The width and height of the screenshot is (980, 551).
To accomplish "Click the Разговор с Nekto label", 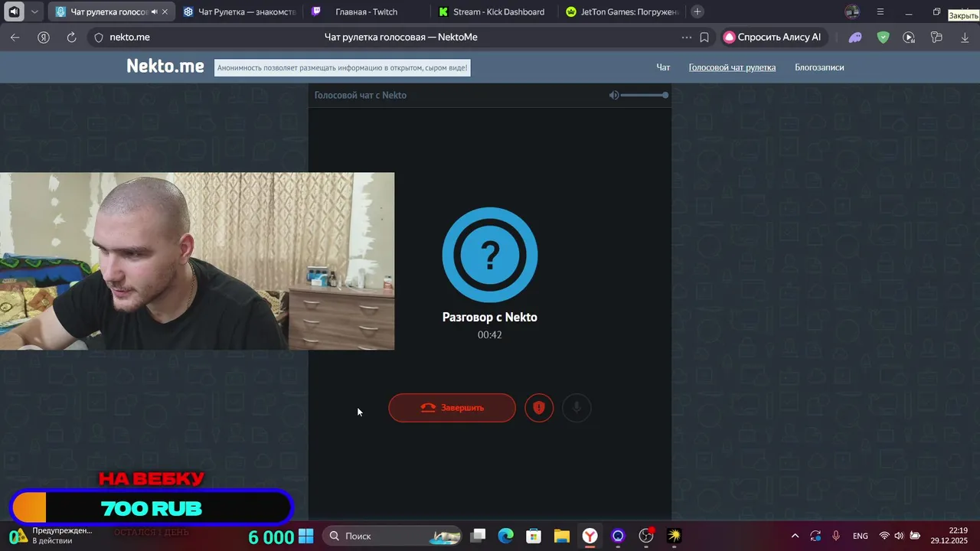I will (x=490, y=317).
